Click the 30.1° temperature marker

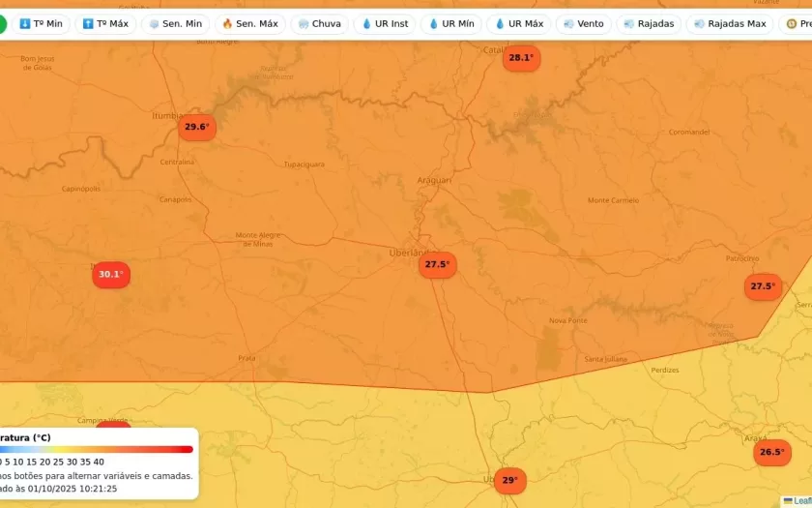pos(111,274)
